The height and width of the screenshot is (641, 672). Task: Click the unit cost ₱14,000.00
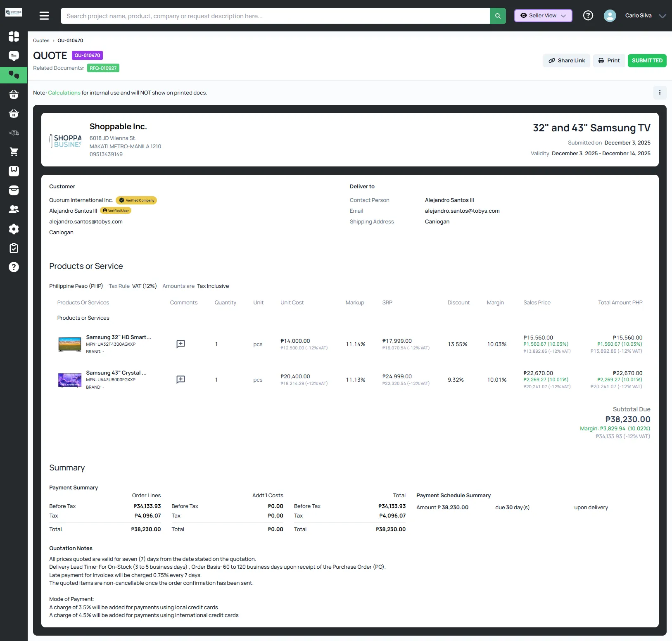[295, 341]
